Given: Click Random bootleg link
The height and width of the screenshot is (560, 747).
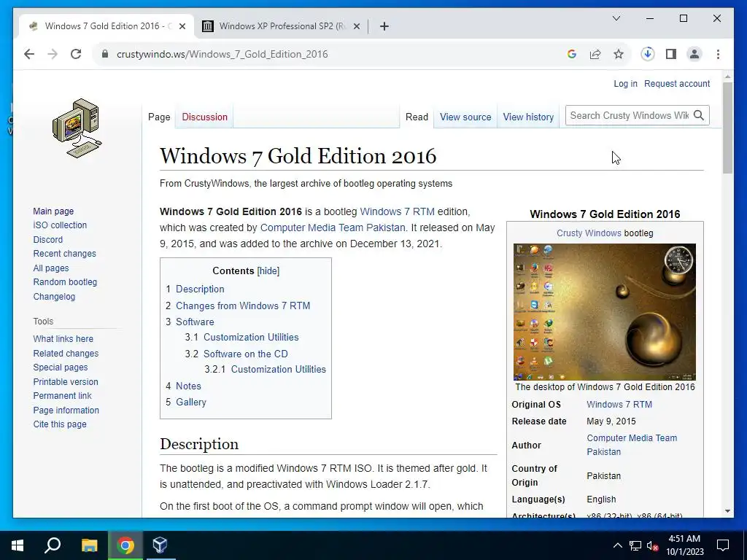Looking at the screenshot, I should tap(65, 282).
